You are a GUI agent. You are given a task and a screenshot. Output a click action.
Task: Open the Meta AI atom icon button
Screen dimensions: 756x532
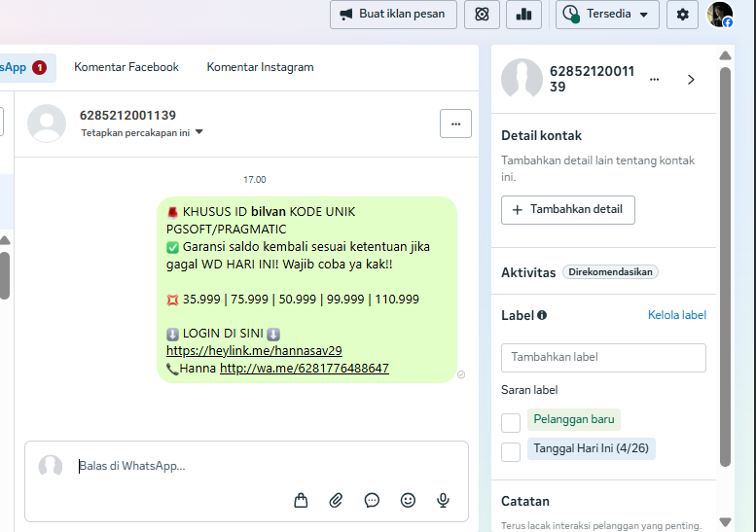pos(482,15)
